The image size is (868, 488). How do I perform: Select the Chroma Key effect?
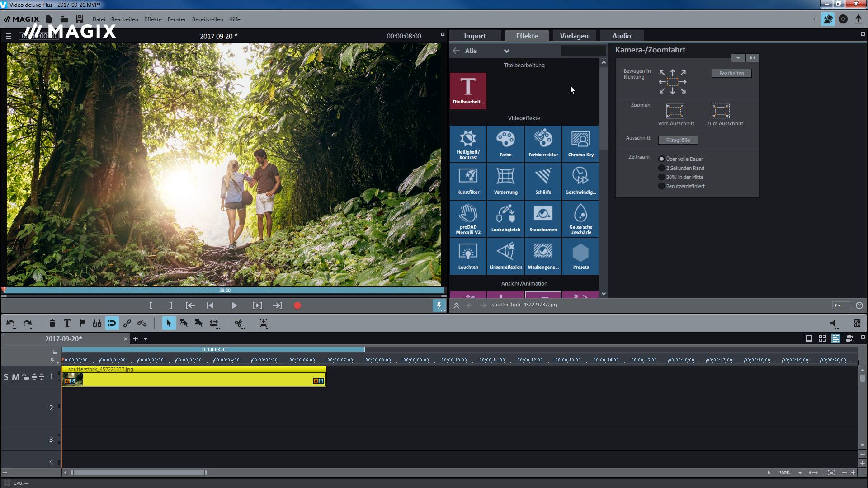pos(580,144)
